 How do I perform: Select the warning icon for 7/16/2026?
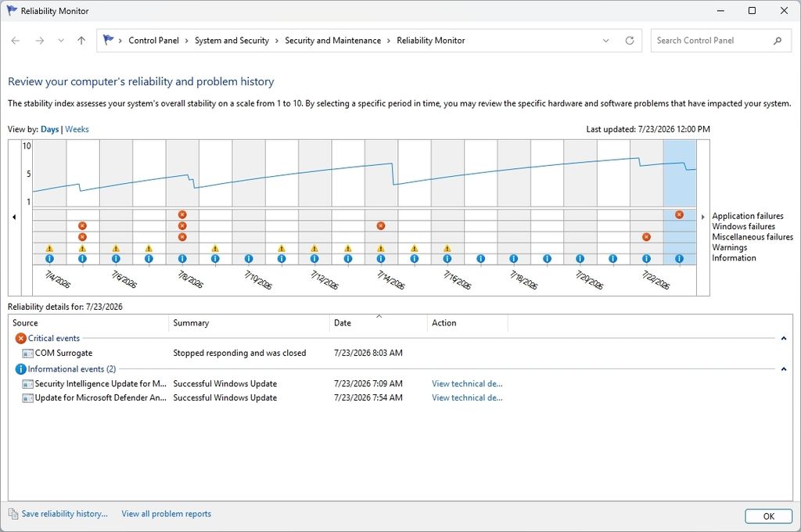[447, 248]
